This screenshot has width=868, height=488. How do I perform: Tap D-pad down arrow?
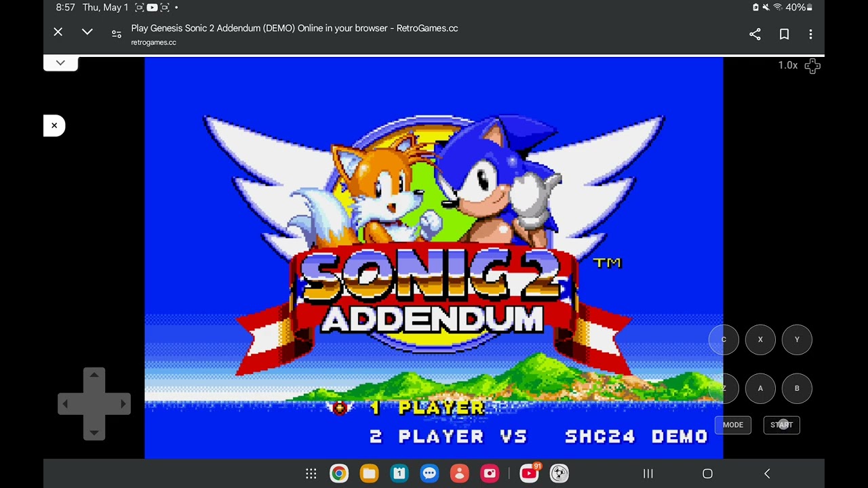(x=94, y=432)
